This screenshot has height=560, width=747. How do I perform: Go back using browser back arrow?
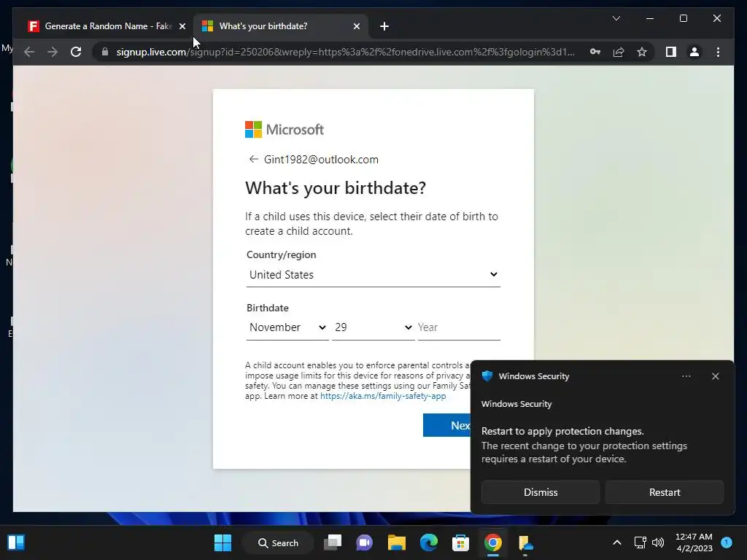(29, 52)
